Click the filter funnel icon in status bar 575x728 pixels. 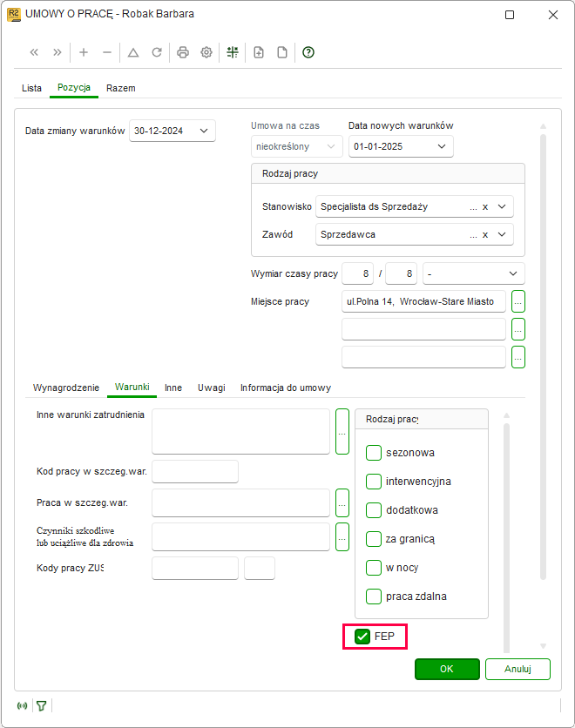(41, 705)
